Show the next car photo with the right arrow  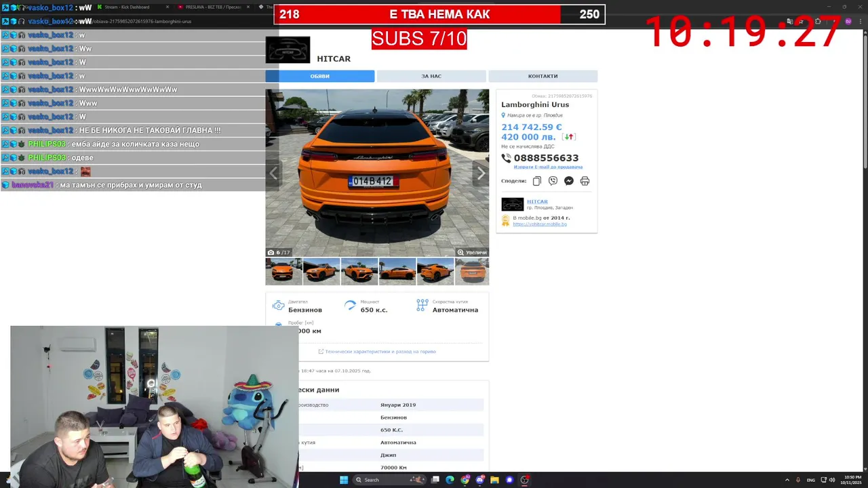coord(481,174)
